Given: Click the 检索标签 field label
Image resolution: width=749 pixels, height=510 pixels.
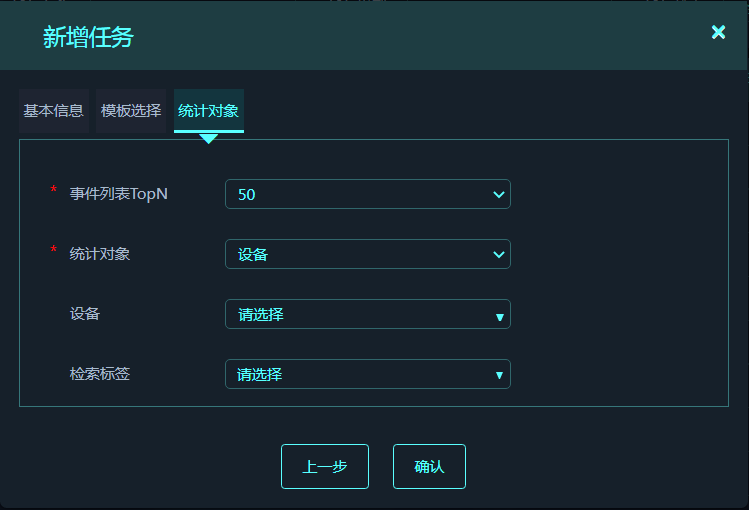Looking at the screenshot, I should coord(100,373).
